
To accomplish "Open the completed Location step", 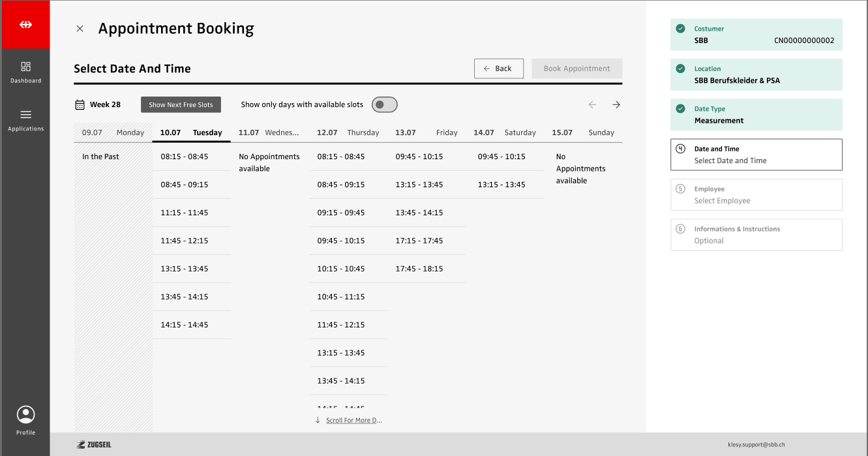I will pos(756,74).
